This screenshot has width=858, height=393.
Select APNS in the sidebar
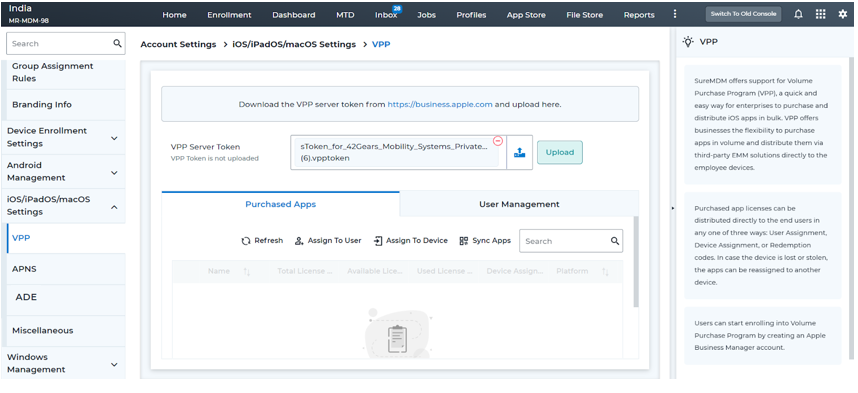66,269
